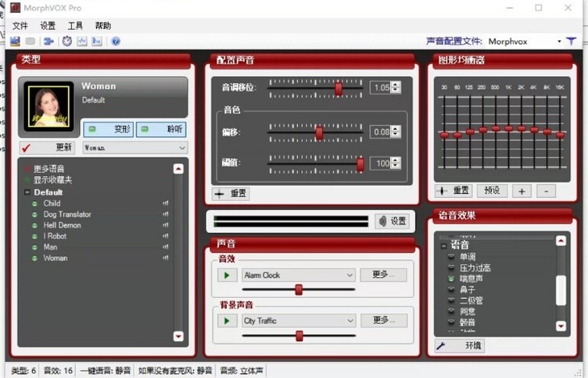Click the MorphVOX Pro title bar app icon
Screen dimensions: 588x378
[15, 7]
